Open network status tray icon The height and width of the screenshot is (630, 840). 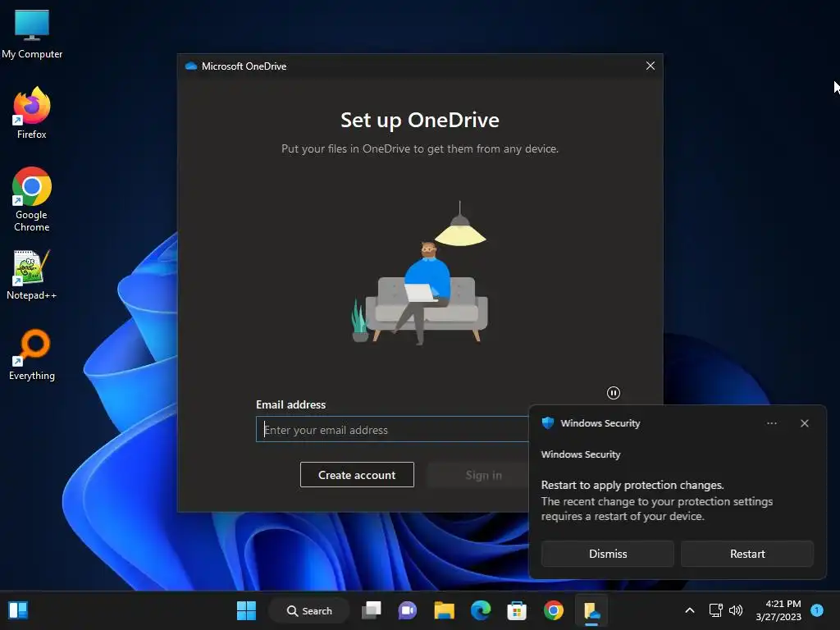[x=715, y=610]
